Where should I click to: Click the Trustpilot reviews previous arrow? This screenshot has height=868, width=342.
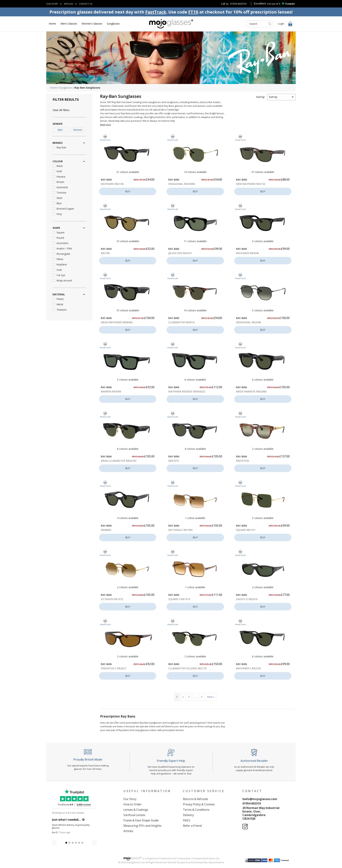click(x=54, y=842)
